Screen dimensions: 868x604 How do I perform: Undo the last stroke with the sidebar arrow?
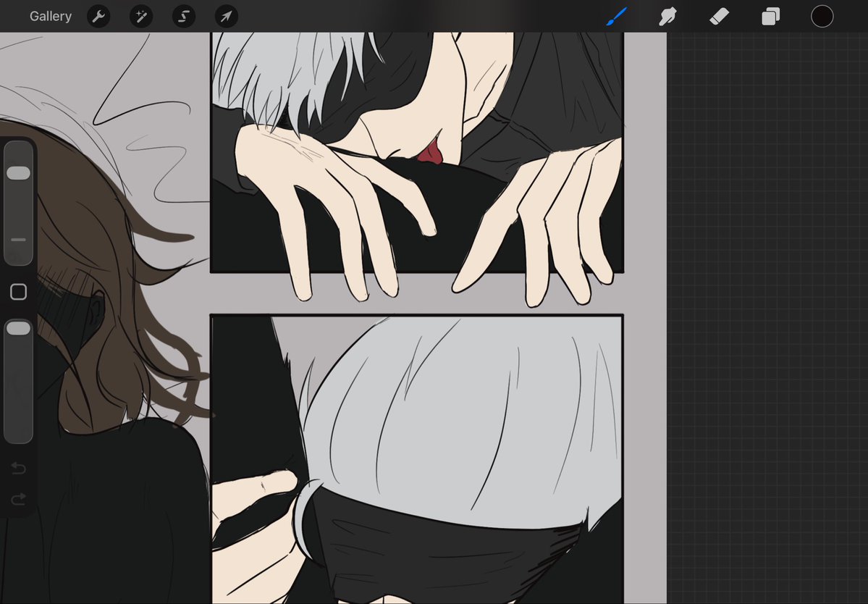point(18,469)
